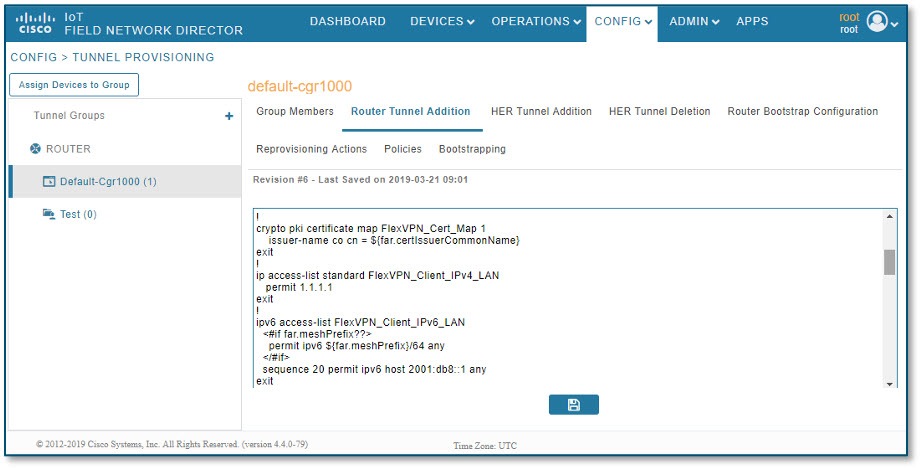Switch to Group Members tab
This screenshot has height=468, width=920.
click(295, 111)
